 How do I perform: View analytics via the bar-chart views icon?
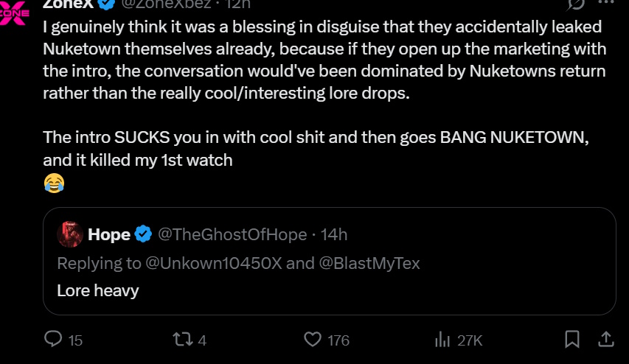442,340
